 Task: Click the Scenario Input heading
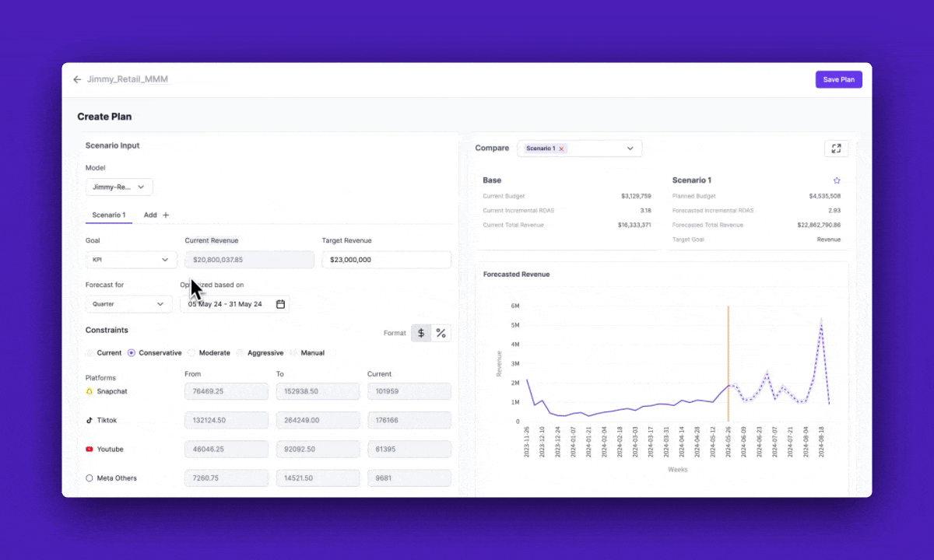click(x=112, y=145)
